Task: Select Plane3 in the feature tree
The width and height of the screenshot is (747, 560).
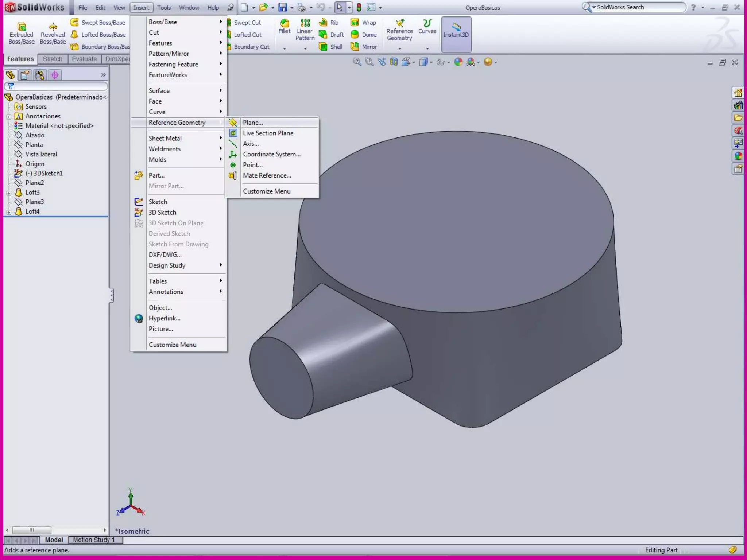Action: click(x=34, y=202)
